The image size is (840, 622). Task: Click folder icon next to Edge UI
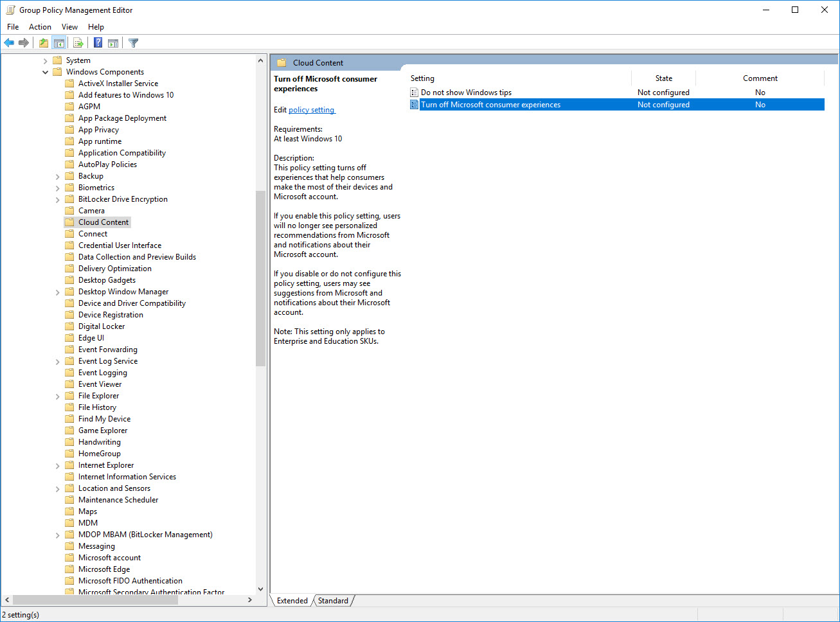(70, 338)
